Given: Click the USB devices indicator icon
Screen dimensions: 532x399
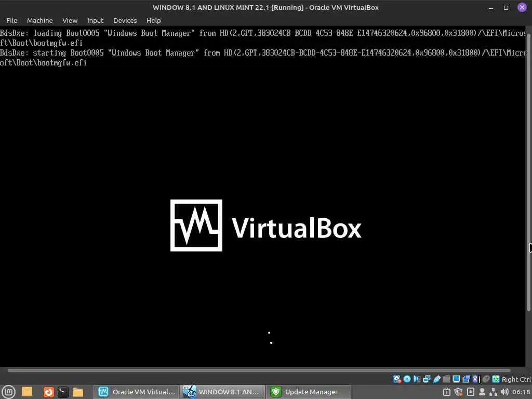Looking at the screenshot, I should pyautogui.click(x=436, y=379).
